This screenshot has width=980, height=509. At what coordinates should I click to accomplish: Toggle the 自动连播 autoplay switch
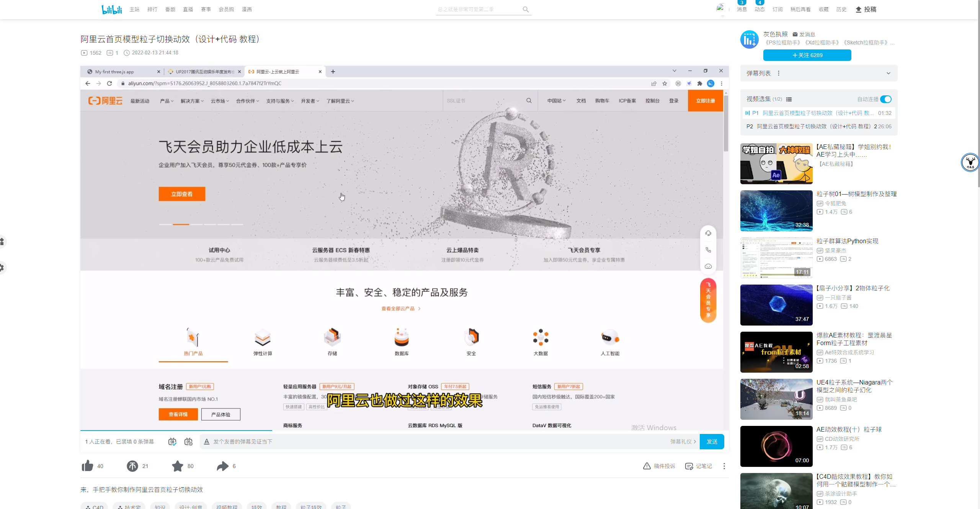pos(886,99)
